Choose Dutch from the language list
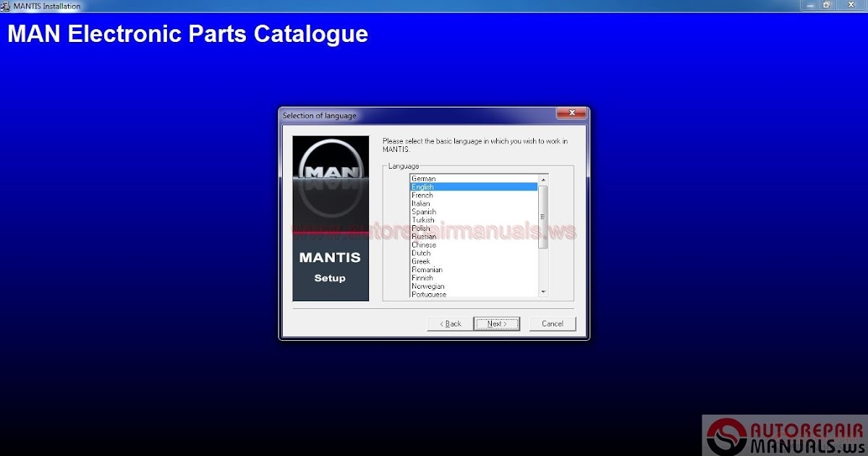 click(x=474, y=253)
